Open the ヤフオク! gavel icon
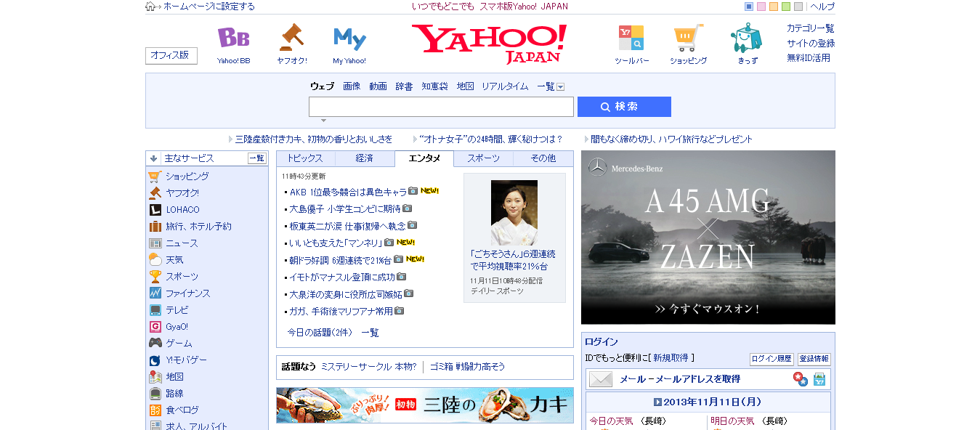 pyautogui.click(x=291, y=36)
